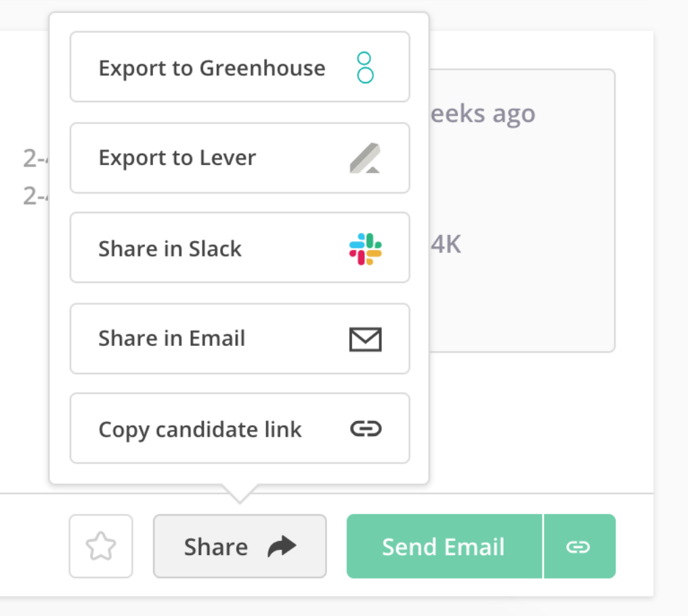The height and width of the screenshot is (616, 688).
Task: Select Copy candidate link entry
Action: 240,428
